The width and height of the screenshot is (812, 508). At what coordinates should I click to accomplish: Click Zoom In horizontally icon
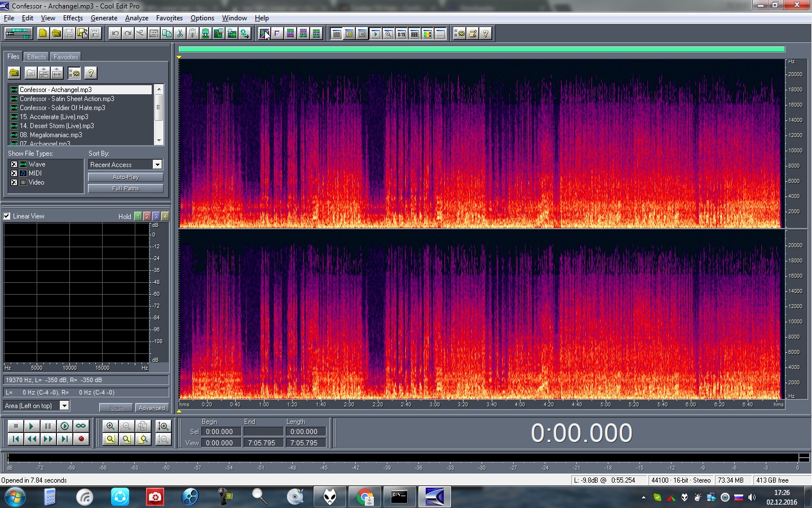tap(111, 426)
